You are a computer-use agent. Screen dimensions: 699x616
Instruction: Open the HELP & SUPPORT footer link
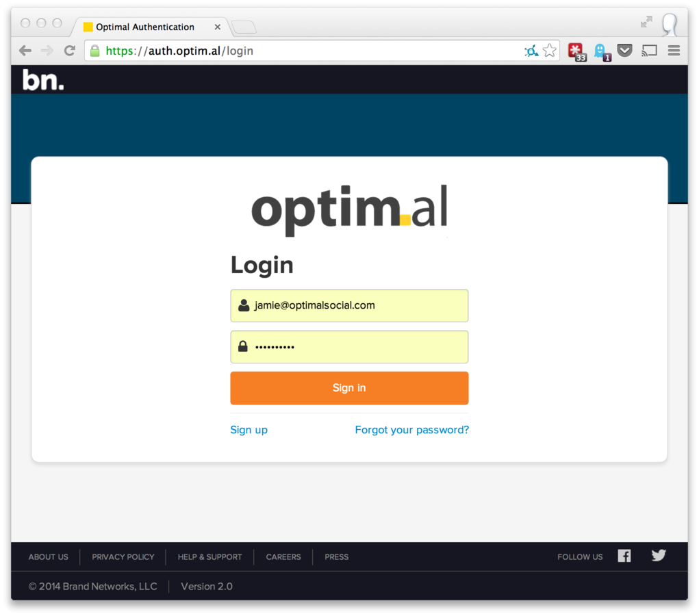210,557
